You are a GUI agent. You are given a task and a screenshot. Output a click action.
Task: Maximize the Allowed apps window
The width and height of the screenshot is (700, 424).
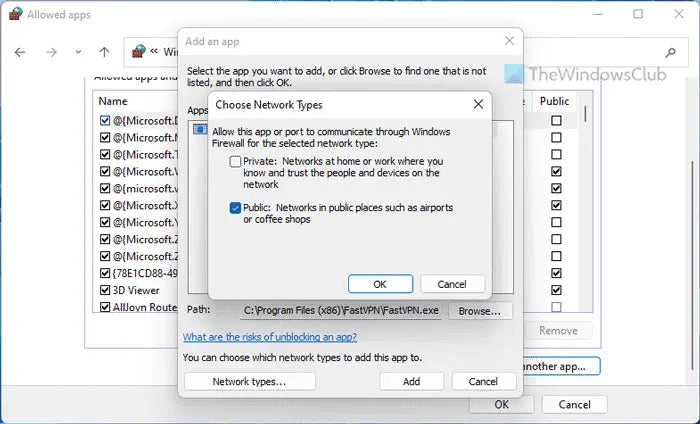638,14
